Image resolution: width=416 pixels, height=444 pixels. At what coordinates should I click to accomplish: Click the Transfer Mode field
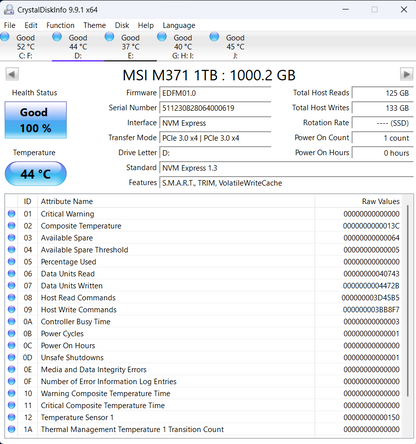tap(215, 138)
